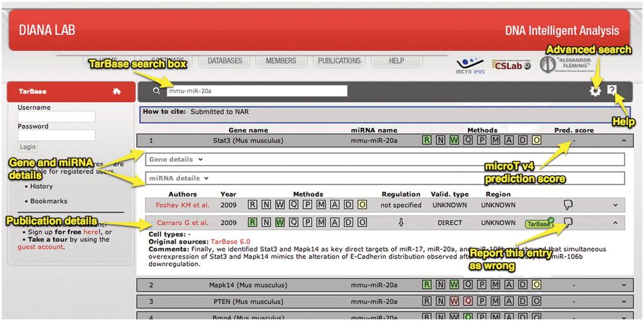Click D method box in Mapk14 row

click(x=523, y=284)
